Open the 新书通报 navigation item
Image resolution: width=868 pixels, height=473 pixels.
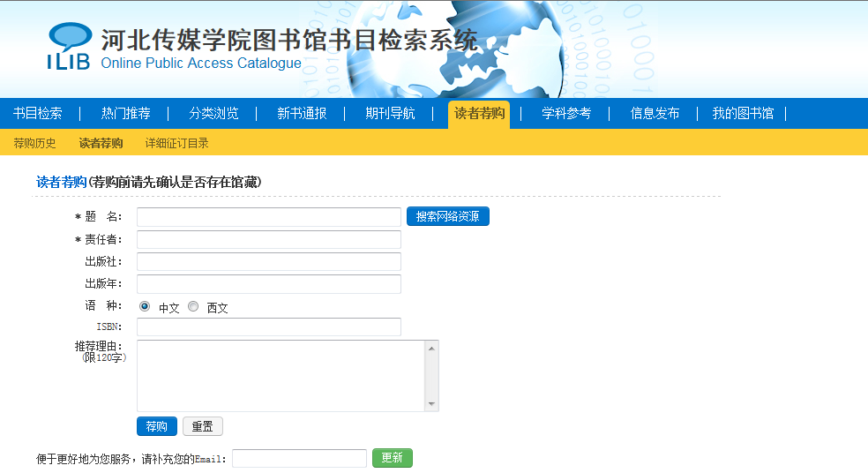click(302, 114)
